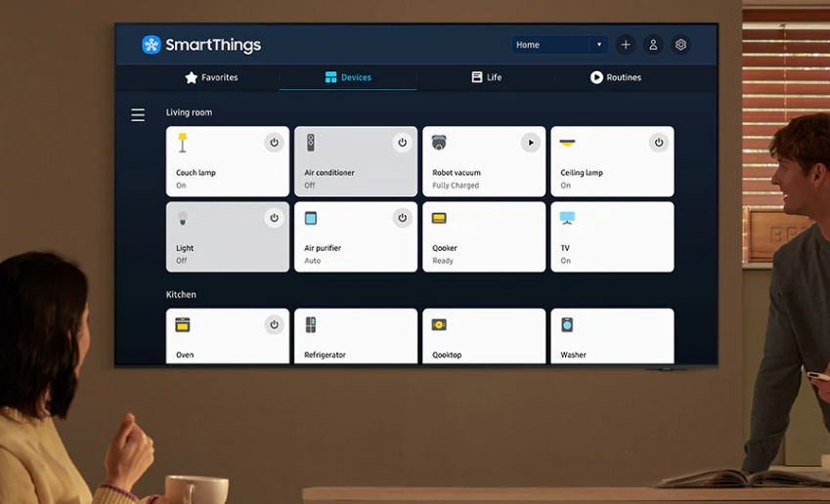Click the Air conditioner device icon
Image resolution: width=830 pixels, height=504 pixels.
tap(311, 143)
